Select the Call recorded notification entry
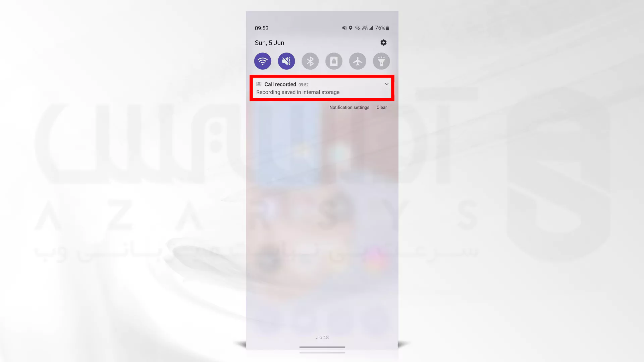The width and height of the screenshot is (644, 362). tap(322, 87)
